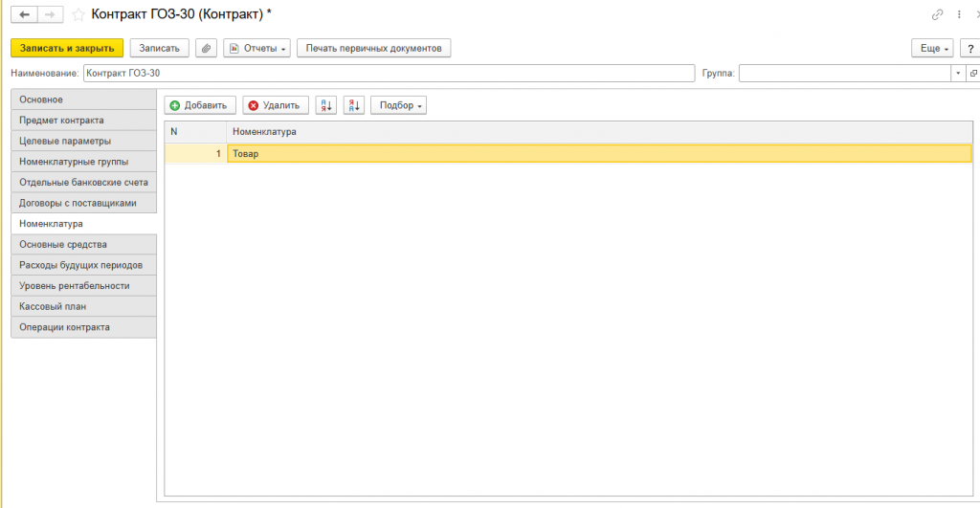The height and width of the screenshot is (508, 980).
Task: Go forward with the right arrow button
Action: [50, 14]
